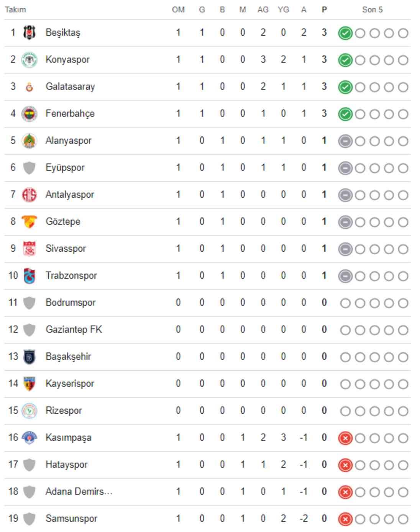This screenshot has width=420, height=532.
Task: Click Samsunspor's red loss indicator
Action: [345, 518]
